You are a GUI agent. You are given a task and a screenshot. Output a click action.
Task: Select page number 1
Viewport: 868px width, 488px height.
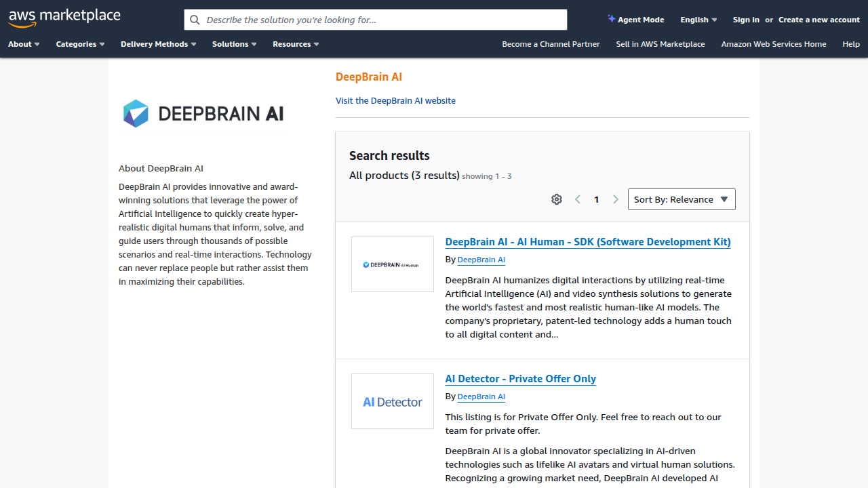[x=597, y=199]
